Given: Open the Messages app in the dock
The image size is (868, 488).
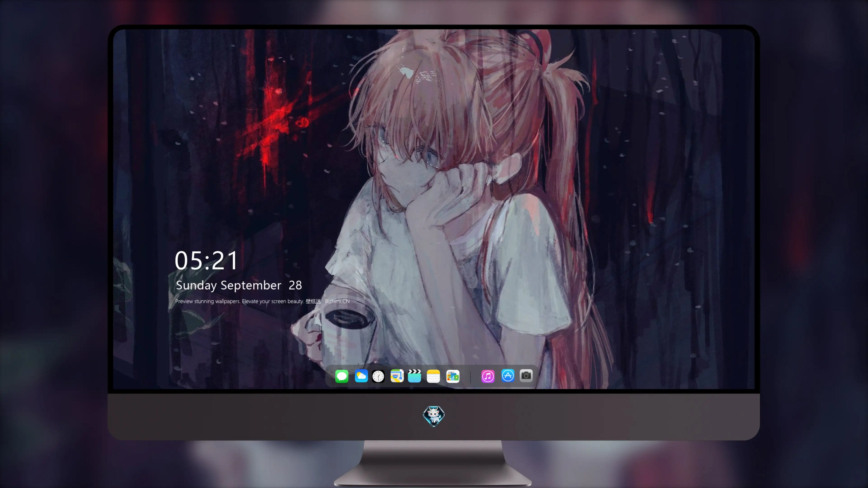Looking at the screenshot, I should tap(342, 376).
